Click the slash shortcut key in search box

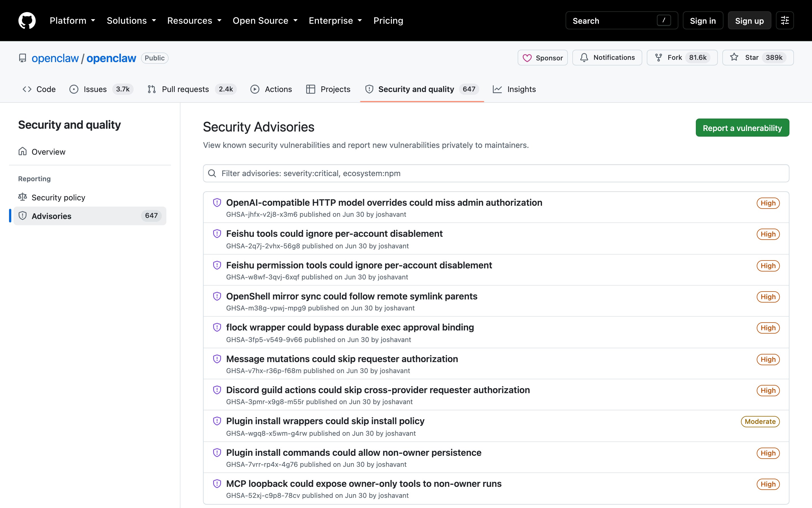click(664, 21)
